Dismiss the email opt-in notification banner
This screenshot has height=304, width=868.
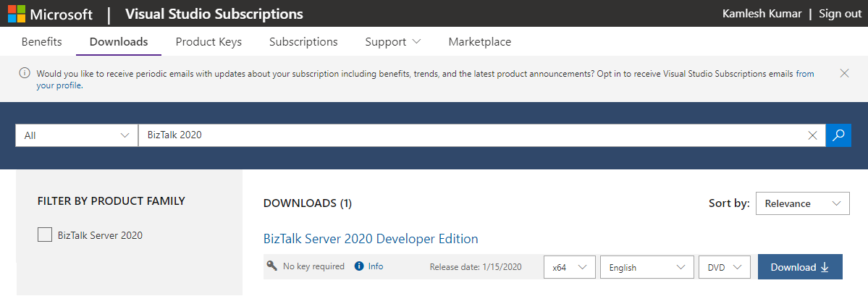coord(844,73)
